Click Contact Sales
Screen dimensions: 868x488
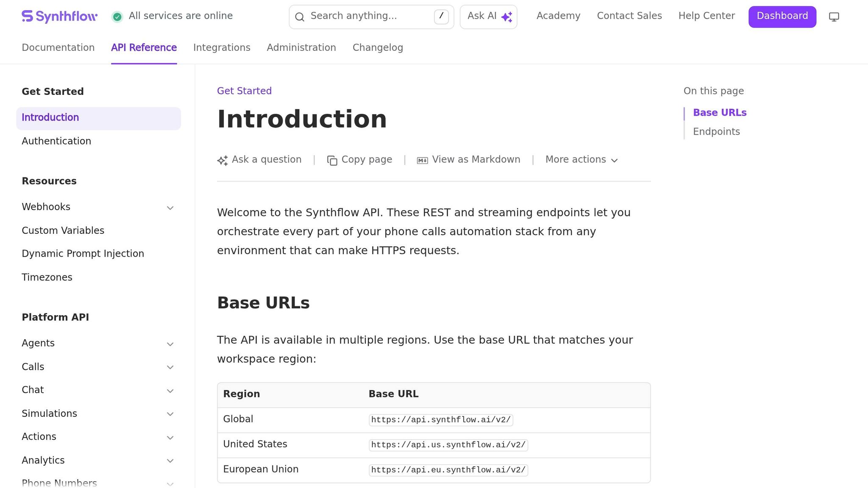(629, 16)
